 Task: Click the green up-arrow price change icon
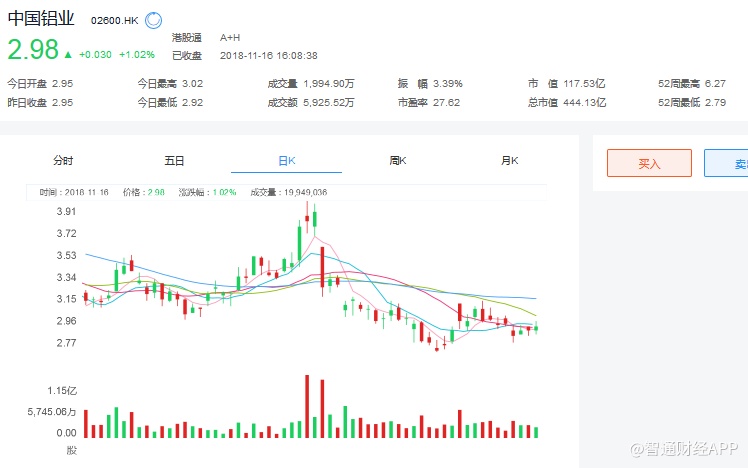(68, 54)
